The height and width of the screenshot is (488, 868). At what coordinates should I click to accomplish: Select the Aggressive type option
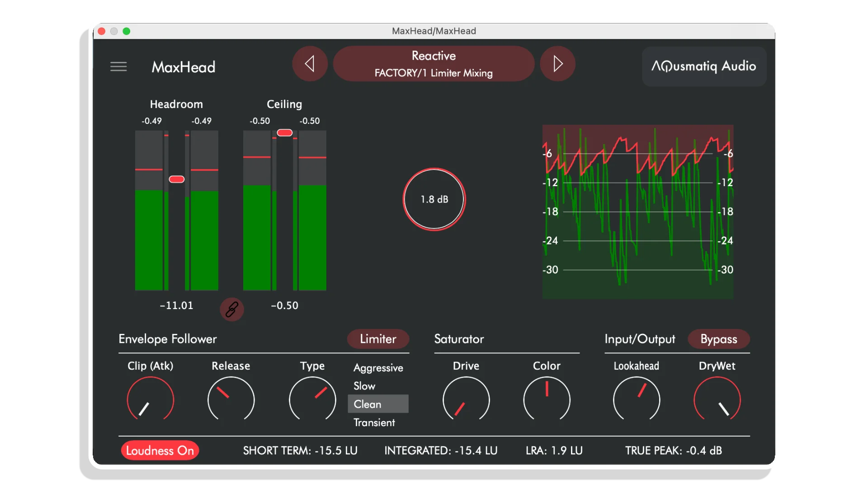(378, 368)
